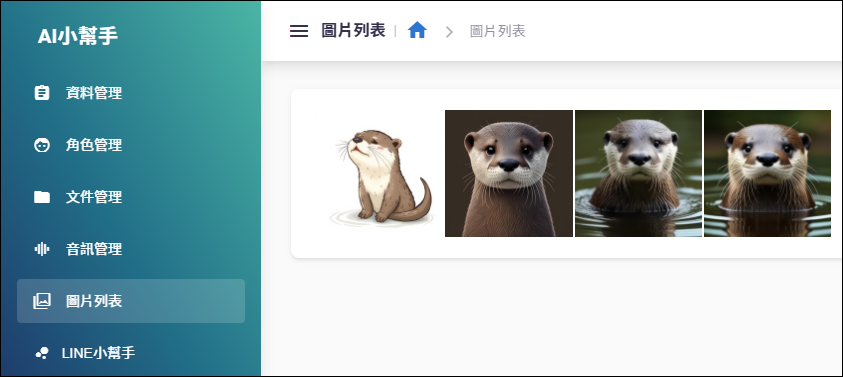Toggle the hamburger menu icon
This screenshot has width=843, height=377.
coord(299,31)
